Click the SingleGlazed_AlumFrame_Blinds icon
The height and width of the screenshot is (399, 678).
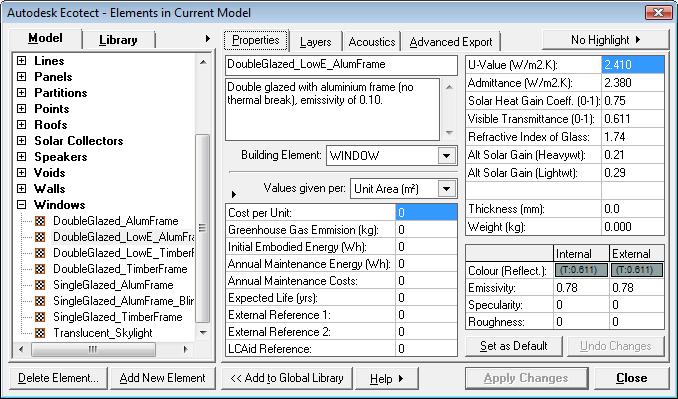pos(40,301)
